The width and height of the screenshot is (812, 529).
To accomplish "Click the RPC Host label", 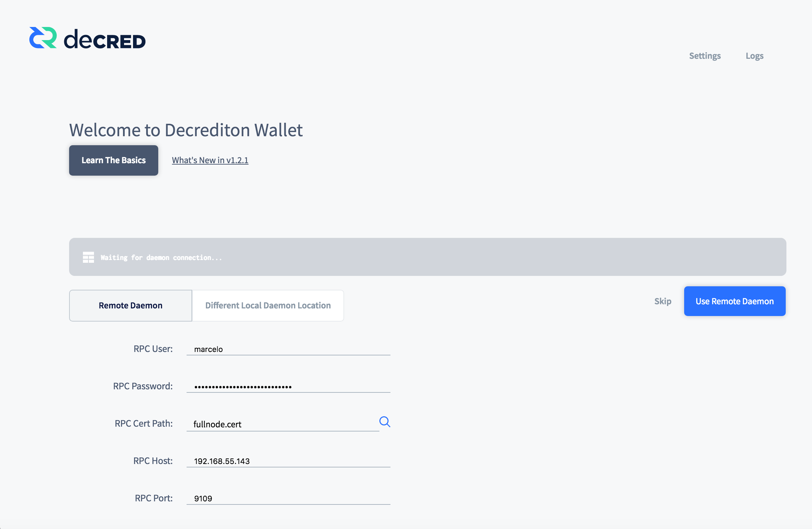I will tap(153, 461).
